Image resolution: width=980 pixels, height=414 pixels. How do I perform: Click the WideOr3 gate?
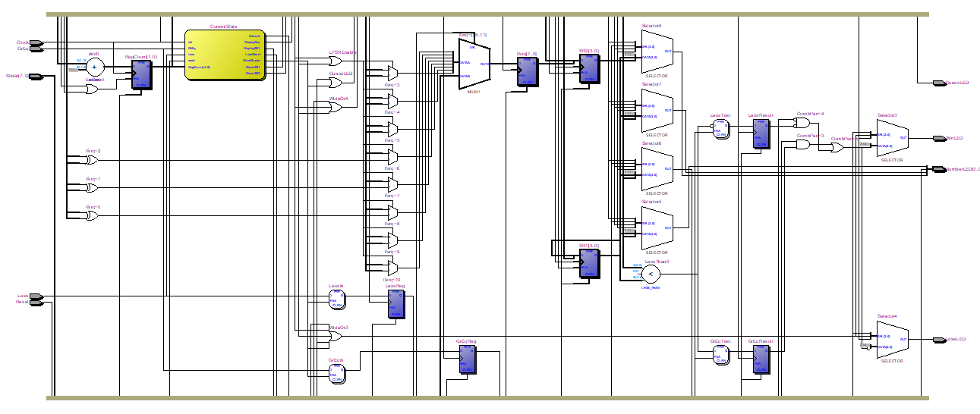(x=335, y=336)
